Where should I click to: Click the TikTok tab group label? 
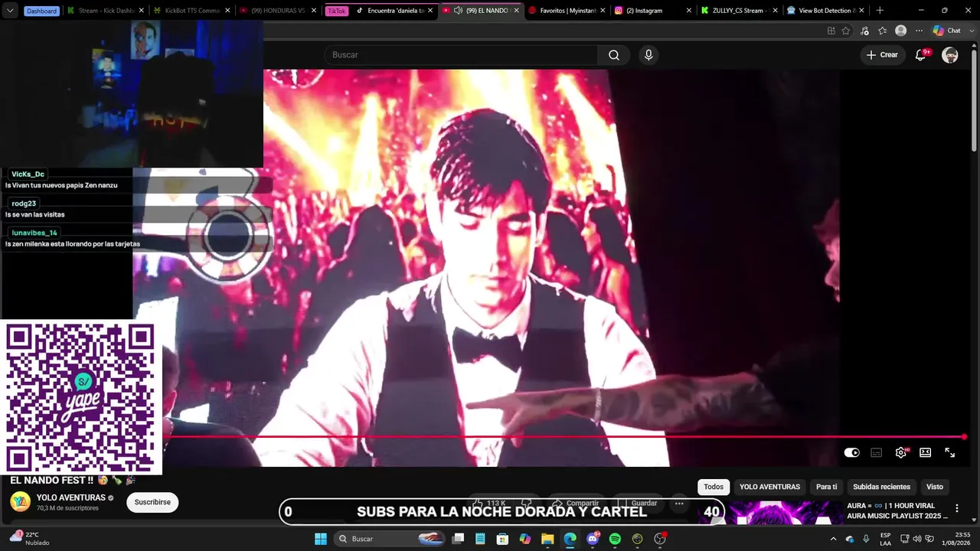point(337,11)
